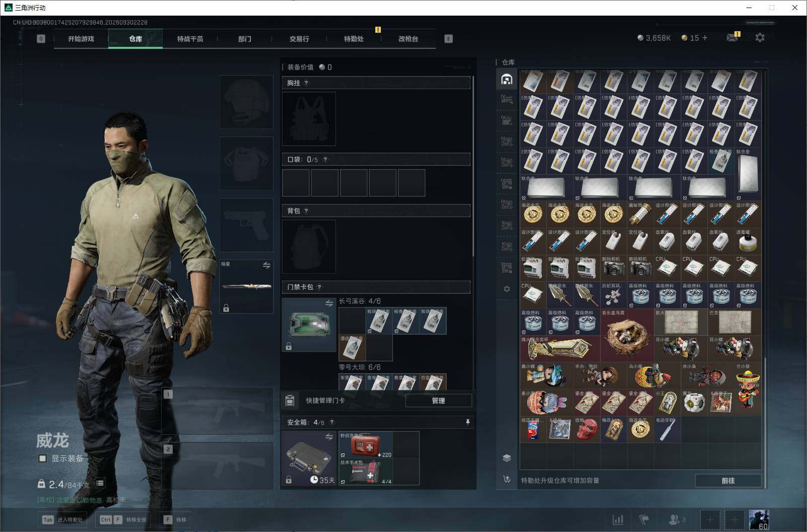Select the 电动牙刷 item in warehouse
Image resolution: width=807 pixels, height=532 pixels.
[667, 429]
